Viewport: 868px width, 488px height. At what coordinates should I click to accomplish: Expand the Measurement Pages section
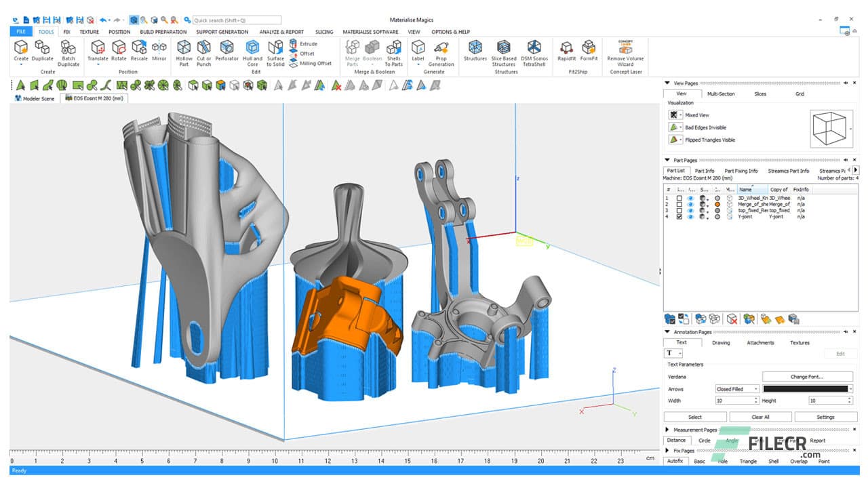(667, 428)
